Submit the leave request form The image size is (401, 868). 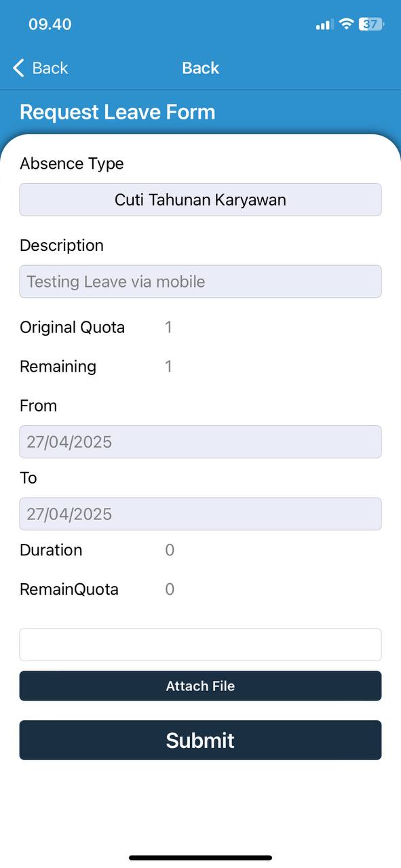200,741
